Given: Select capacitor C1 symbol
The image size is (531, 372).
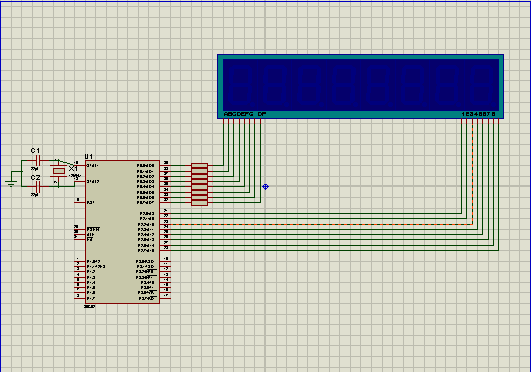Looking at the screenshot, I should click(x=38, y=160).
